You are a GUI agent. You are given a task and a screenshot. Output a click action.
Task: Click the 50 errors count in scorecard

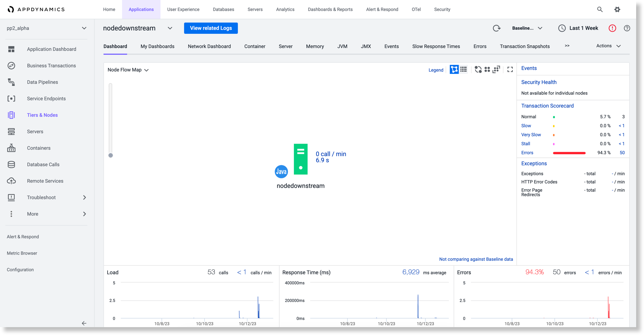(x=622, y=153)
